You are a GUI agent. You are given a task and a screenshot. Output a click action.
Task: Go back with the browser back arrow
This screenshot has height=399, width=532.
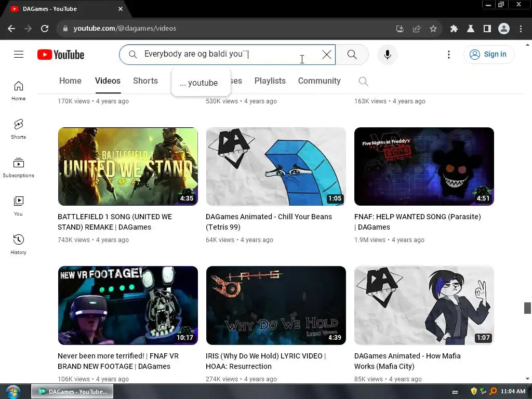click(11, 29)
